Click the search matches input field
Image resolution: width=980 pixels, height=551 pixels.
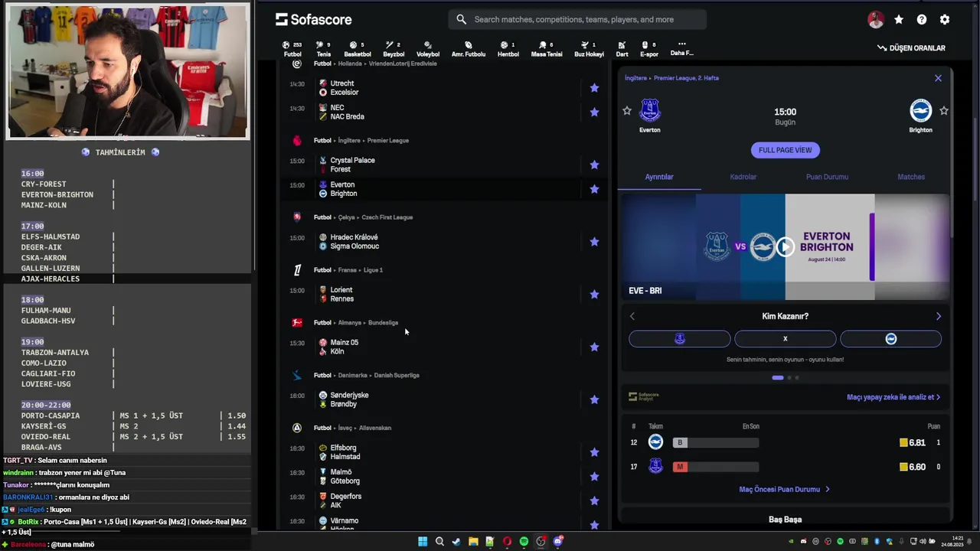(577, 19)
